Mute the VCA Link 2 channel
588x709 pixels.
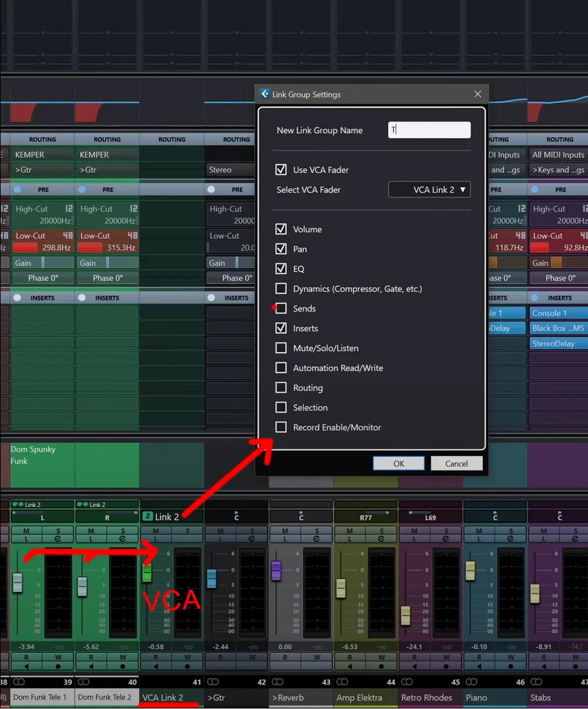click(x=156, y=531)
